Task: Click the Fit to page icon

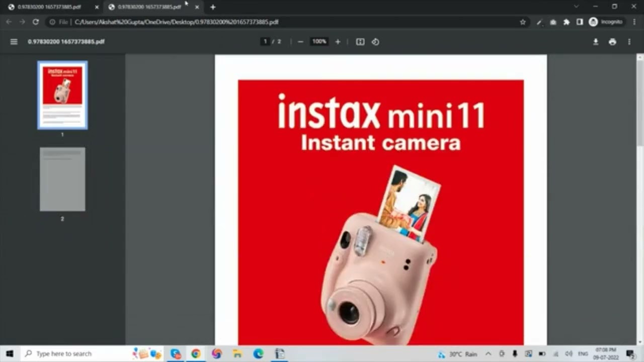Action: point(360,42)
